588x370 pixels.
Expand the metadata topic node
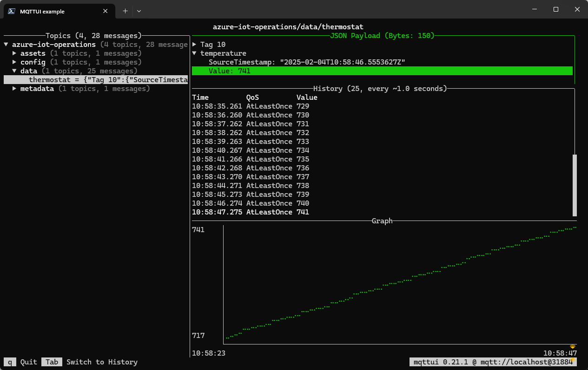pyautogui.click(x=14, y=89)
